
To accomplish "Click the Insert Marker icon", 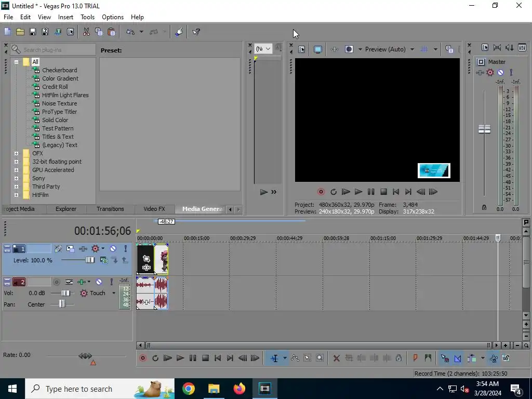I will pos(415,358).
